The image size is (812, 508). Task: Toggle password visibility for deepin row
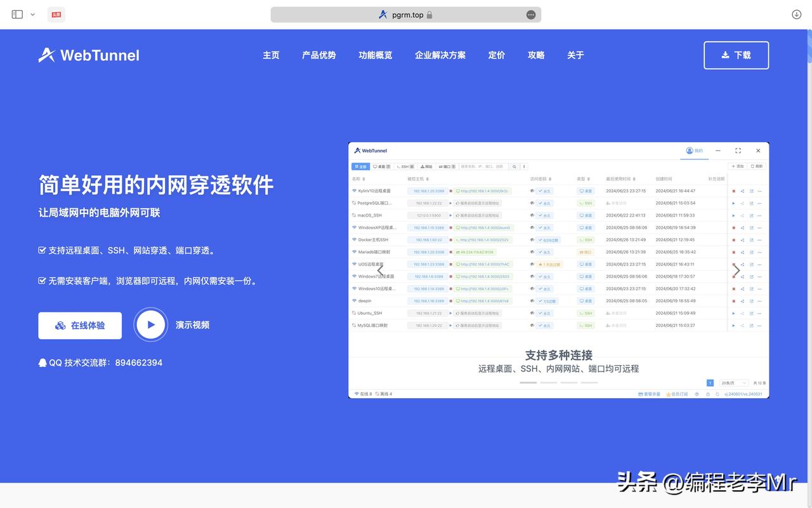click(532, 301)
